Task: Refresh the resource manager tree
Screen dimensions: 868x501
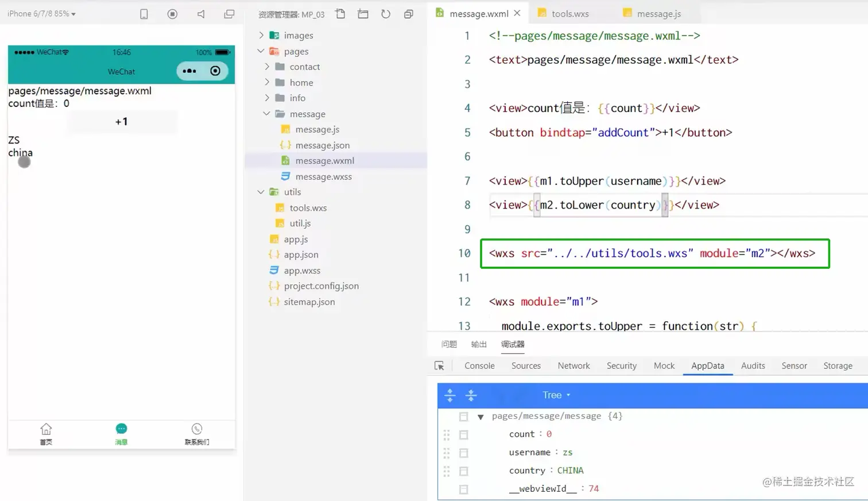Action: click(386, 14)
